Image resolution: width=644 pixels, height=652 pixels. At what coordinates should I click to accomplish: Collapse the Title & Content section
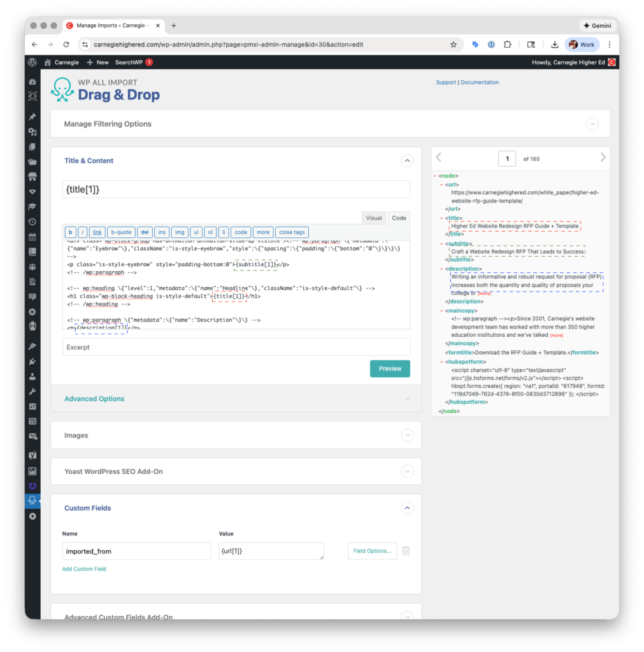point(408,161)
